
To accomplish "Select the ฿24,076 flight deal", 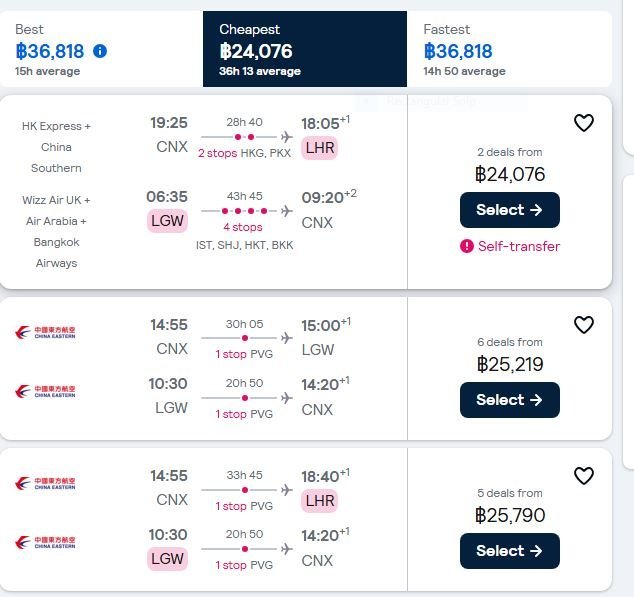I will 510,210.
